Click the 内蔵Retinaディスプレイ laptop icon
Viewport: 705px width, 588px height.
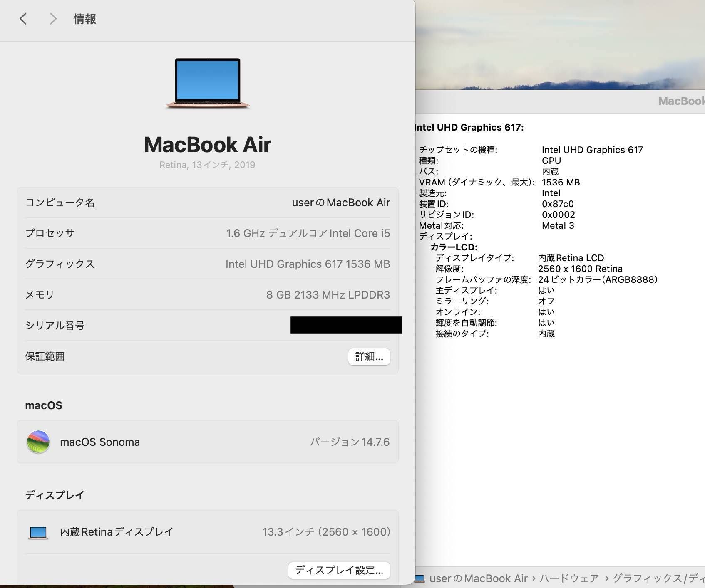pyautogui.click(x=38, y=532)
